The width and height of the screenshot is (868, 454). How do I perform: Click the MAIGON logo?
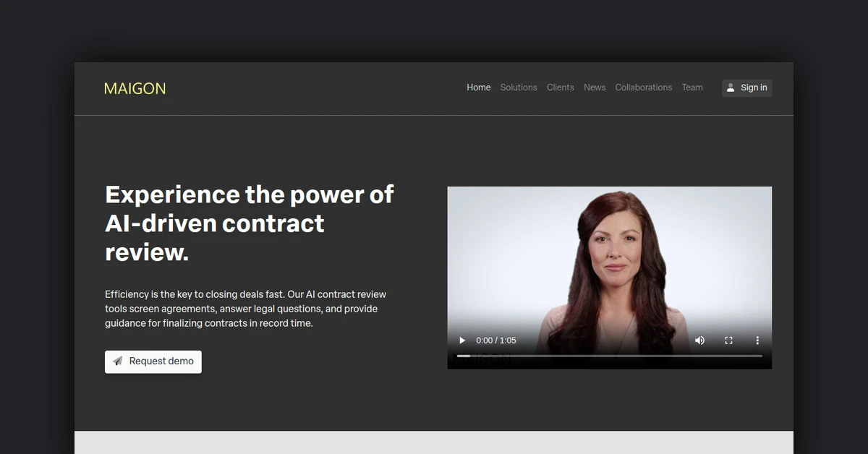tap(135, 88)
